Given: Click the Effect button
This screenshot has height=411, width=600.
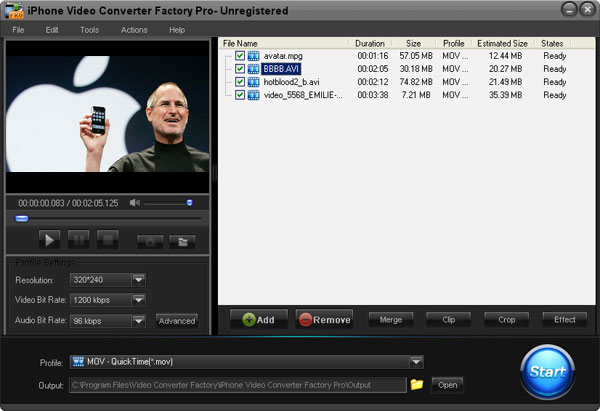Looking at the screenshot, I should tap(565, 320).
